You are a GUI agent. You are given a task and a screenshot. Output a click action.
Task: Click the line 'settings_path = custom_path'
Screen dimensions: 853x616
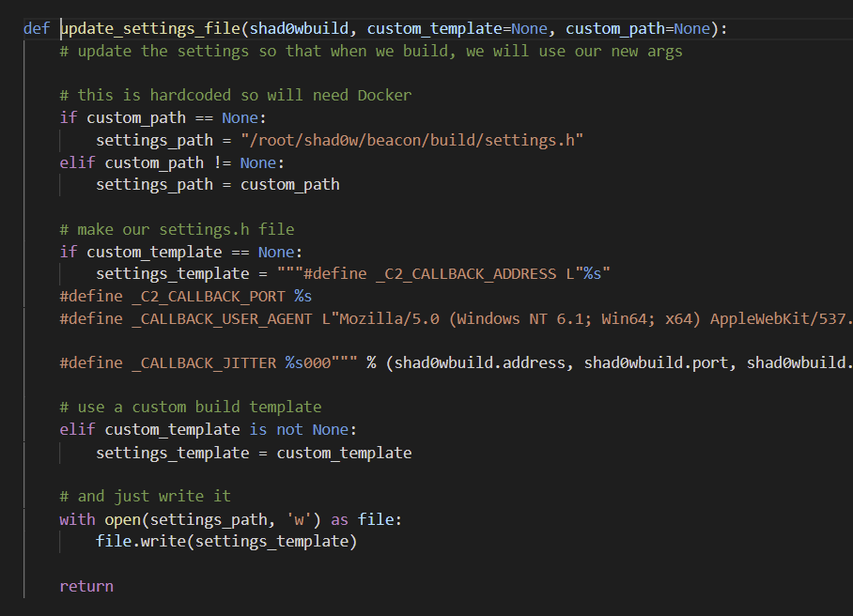click(x=218, y=185)
